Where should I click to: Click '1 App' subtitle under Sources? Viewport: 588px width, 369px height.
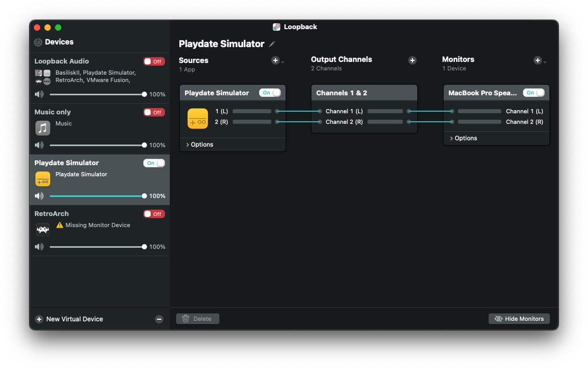(187, 69)
